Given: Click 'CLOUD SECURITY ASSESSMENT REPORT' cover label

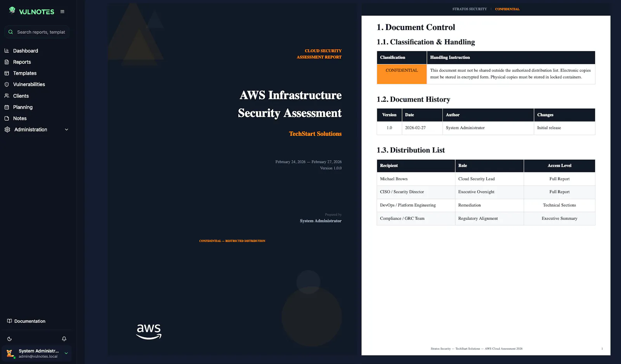Looking at the screenshot, I should coord(319,54).
